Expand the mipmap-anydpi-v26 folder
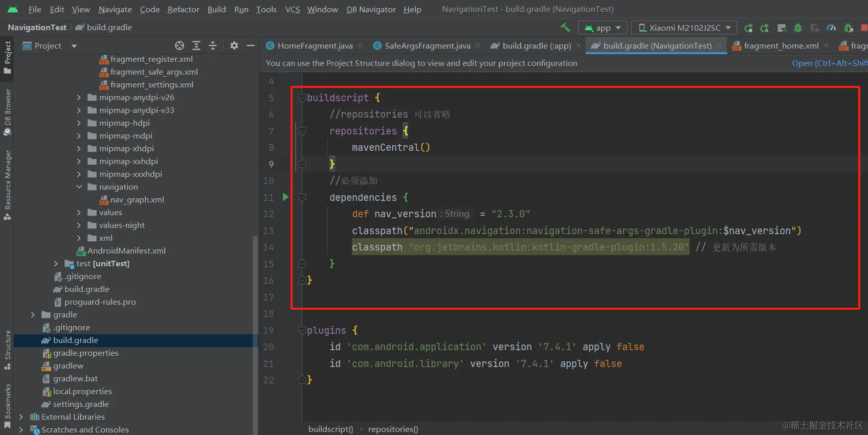Image resolution: width=868 pixels, height=435 pixels. pos(79,97)
